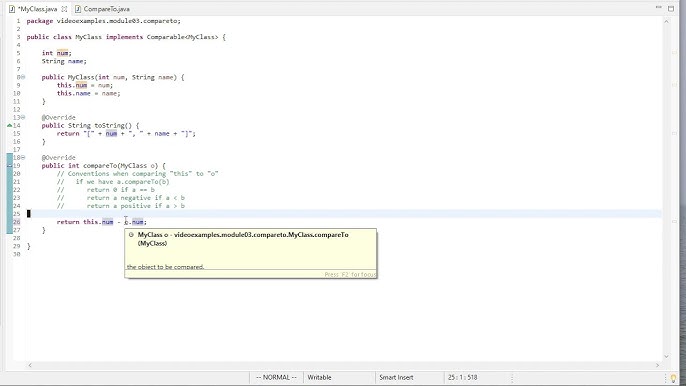Image resolution: width=686 pixels, height=386 pixels.
Task: Click the vertical scrollbar down arrow
Action: (x=666, y=357)
